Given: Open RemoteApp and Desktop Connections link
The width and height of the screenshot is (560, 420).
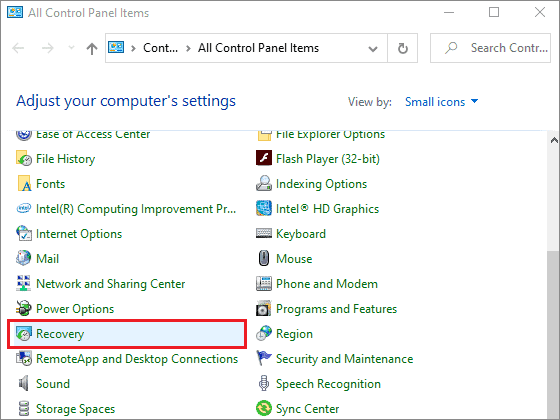Looking at the screenshot, I should coord(137,359).
